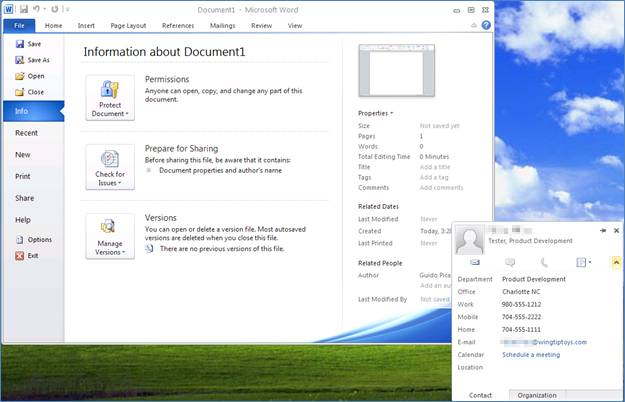Click the Add a title field

click(435, 167)
